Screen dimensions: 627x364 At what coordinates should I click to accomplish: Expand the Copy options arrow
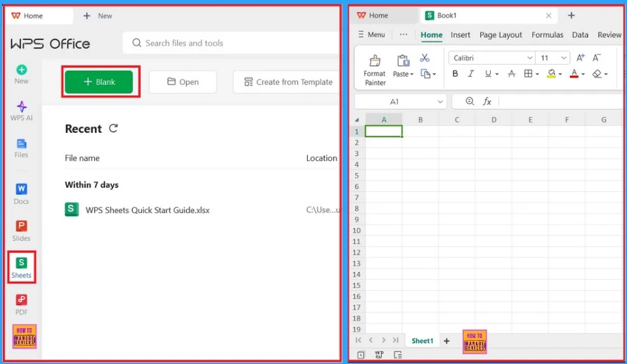tap(434, 74)
